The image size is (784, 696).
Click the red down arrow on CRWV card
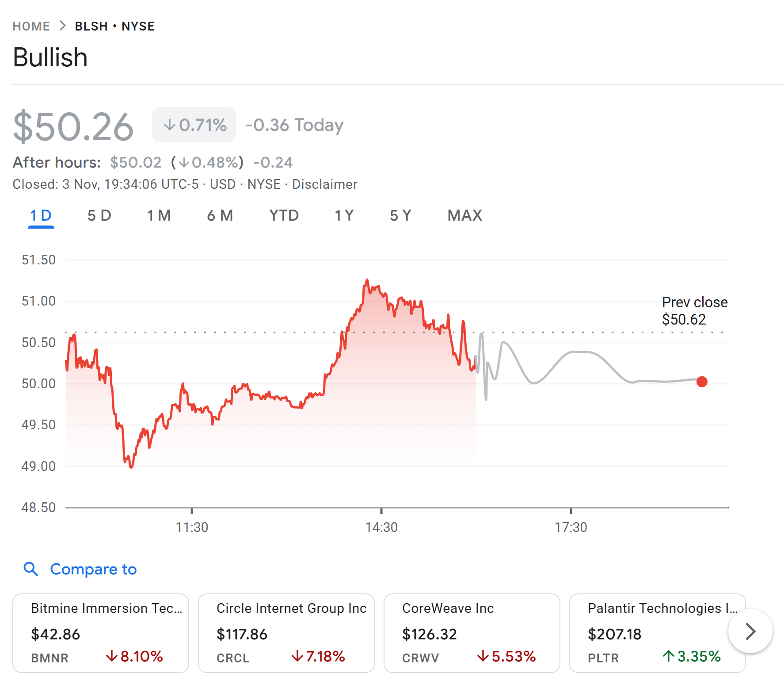tap(483, 656)
